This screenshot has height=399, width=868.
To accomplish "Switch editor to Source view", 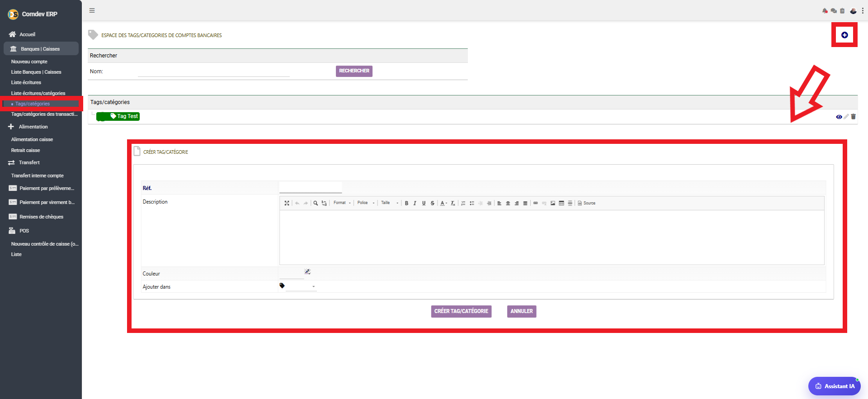I will [586, 203].
